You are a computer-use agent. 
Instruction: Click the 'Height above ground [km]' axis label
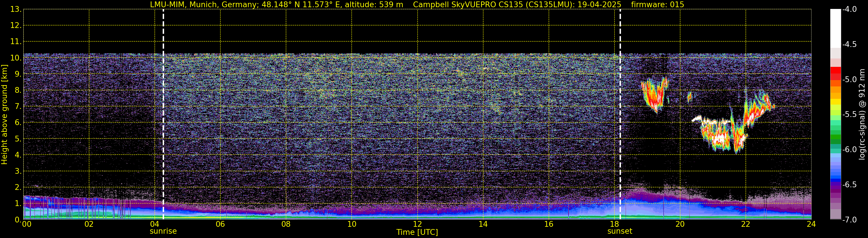4,115
